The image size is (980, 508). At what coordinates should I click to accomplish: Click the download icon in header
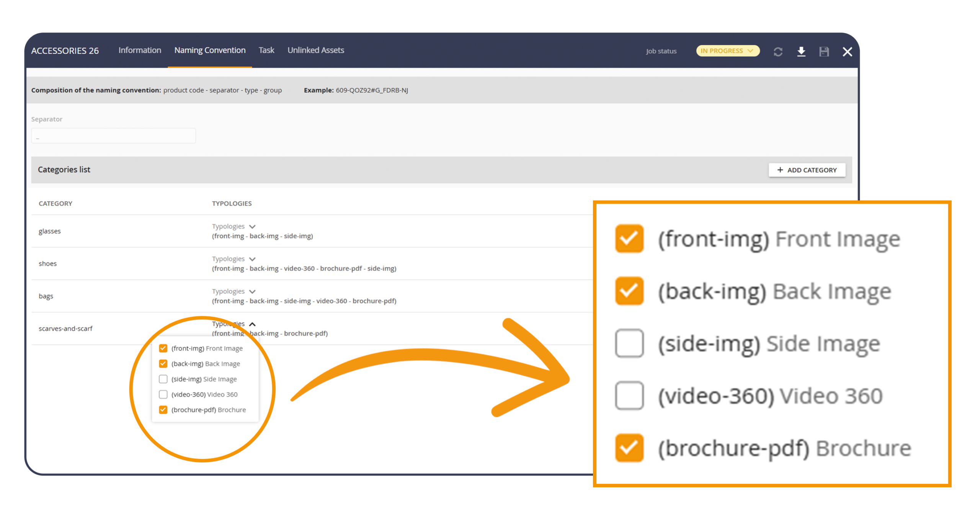pyautogui.click(x=801, y=52)
